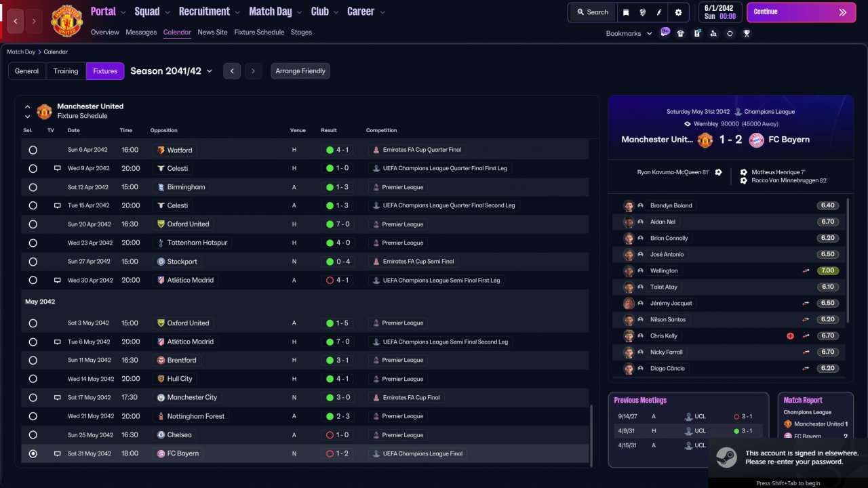Go forward with the right navigation arrow
This screenshot has height=488, width=868.
pos(35,21)
